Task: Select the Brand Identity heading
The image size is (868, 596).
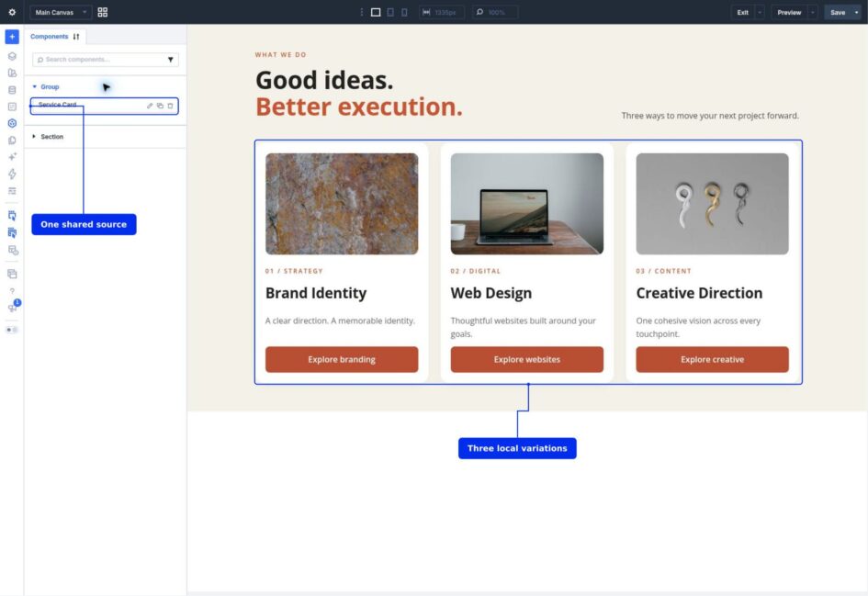Action: click(x=316, y=293)
